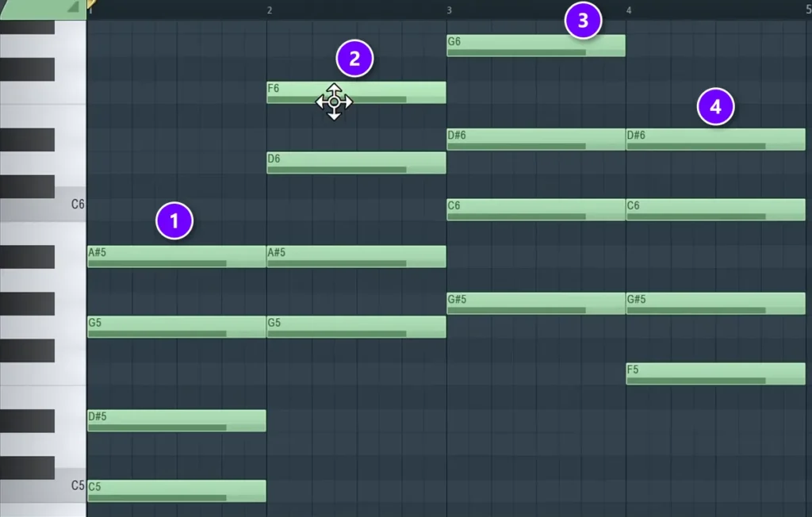Viewport: 812px width, 517px height.
Task: Select the D6 note in bar 2
Action: tap(356, 163)
